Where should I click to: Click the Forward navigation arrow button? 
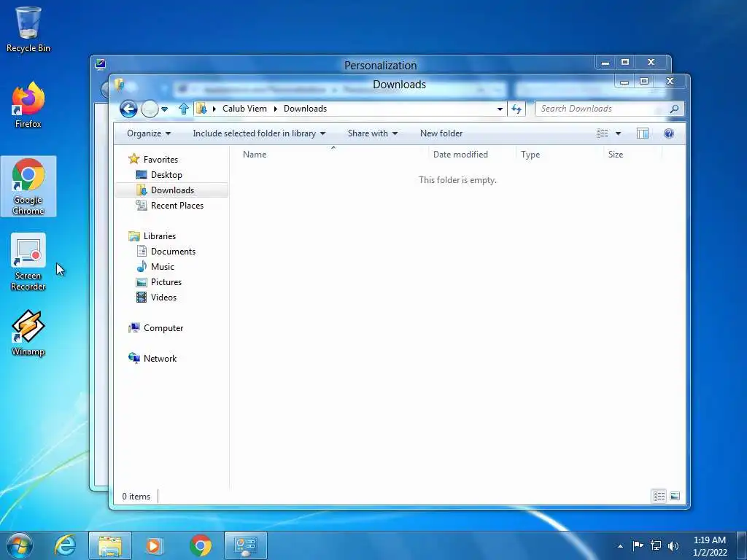(x=150, y=109)
